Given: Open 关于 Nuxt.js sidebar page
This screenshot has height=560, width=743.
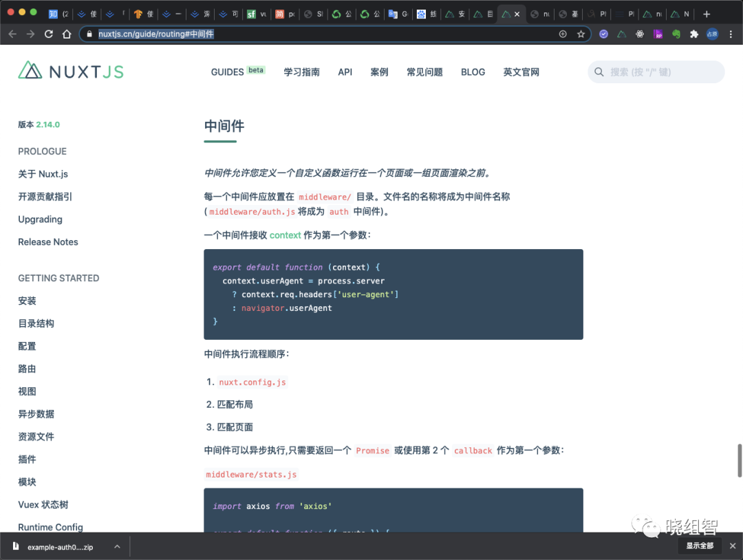Looking at the screenshot, I should [43, 174].
